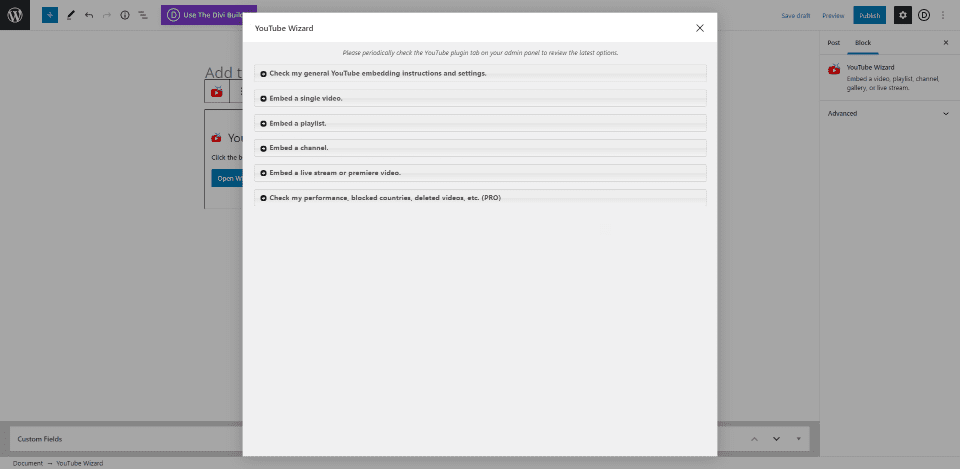The image size is (960, 469).
Task: Open the document details info icon
Action: pos(125,15)
